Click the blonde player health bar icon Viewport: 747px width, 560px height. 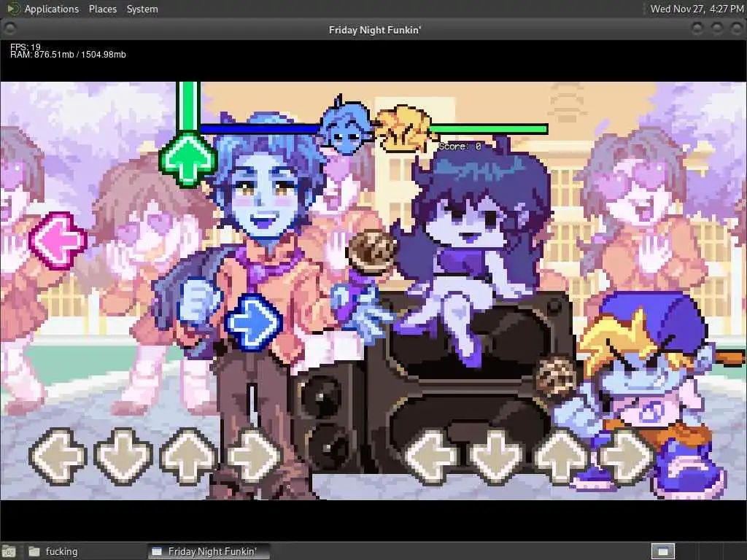click(x=405, y=128)
